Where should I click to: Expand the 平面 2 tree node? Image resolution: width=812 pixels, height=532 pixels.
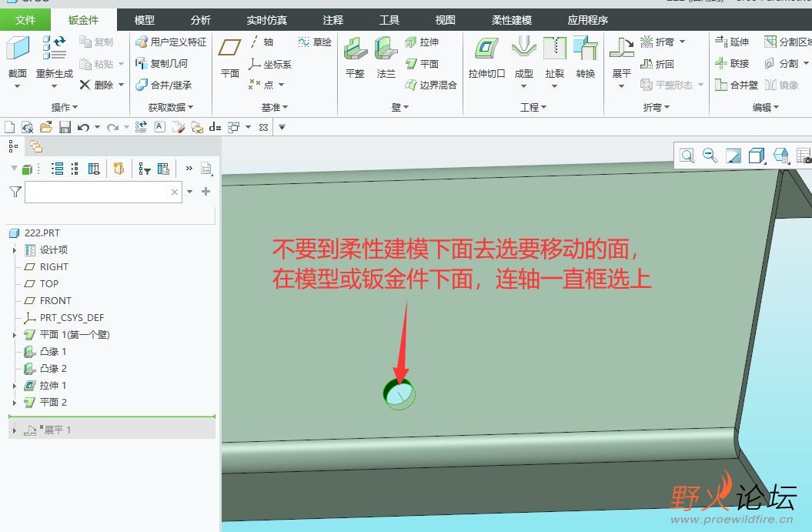click(x=15, y=403)
